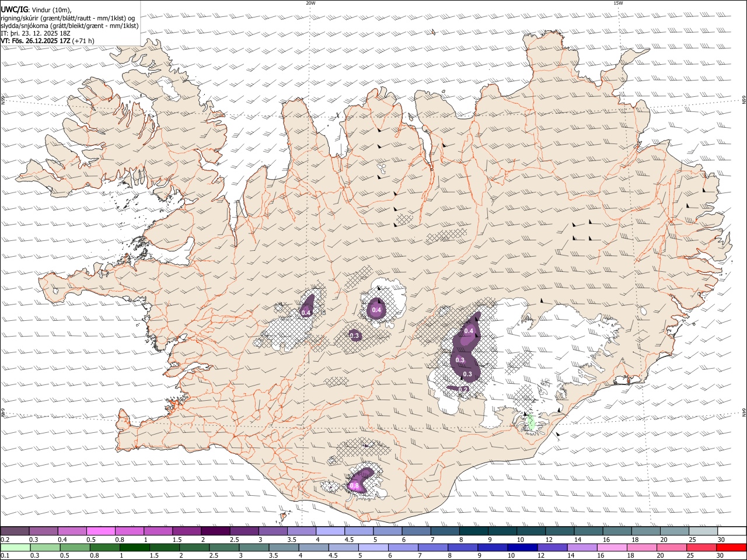Click the '0.1' label under the lower scale
Screen dimensions: 747x560
pos(4,555)
